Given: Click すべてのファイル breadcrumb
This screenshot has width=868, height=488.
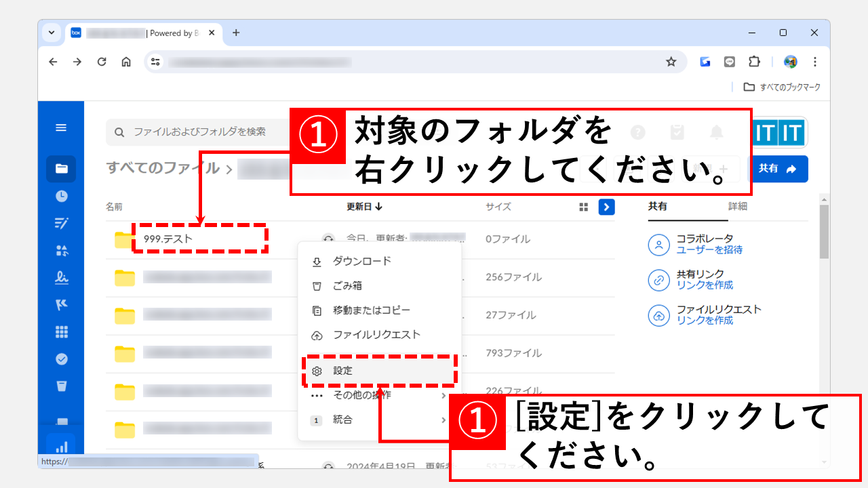Looking at the screenshot, I should pos(163,168).
